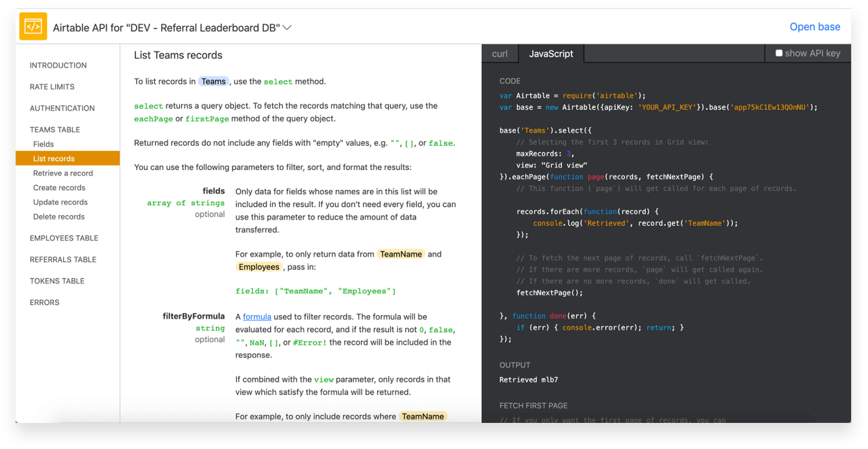Viewport: 868px width, 449px height.
Task: Switch to the curl tab
Action: (x=500, y=54)
